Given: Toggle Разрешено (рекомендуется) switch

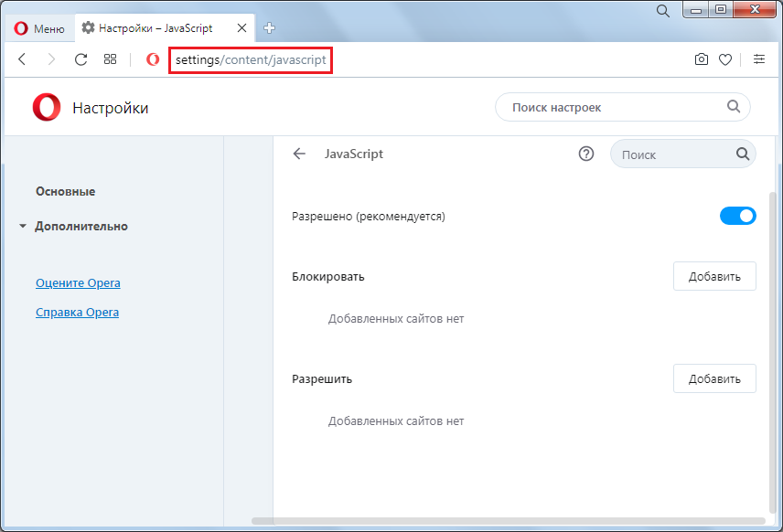Looking at the screenshot, I should coord(737,216).
